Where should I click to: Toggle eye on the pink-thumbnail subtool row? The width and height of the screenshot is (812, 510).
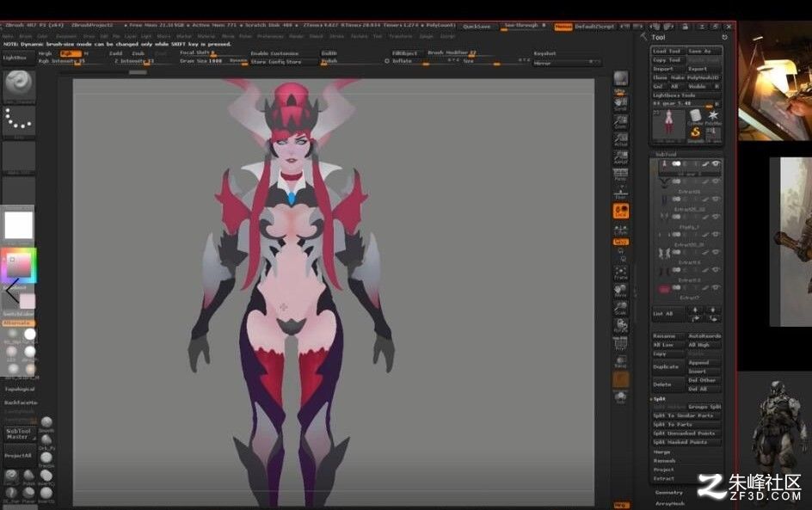716,287
